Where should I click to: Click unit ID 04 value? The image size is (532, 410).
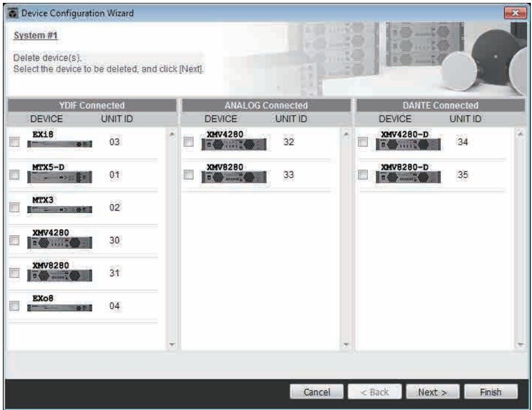[x=114, y=306]
